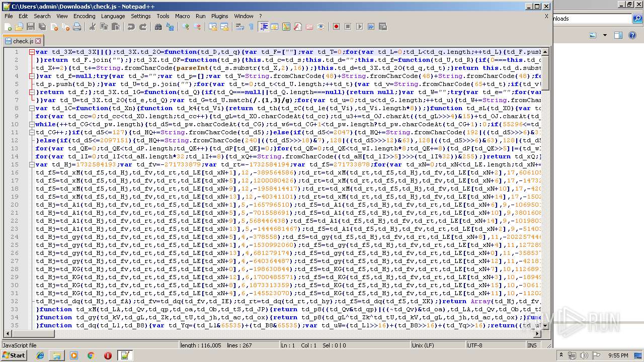This screenshot has height=362, width=644.
Task: Open the view options dropdown in Explorer window
Action: (605, 35)
